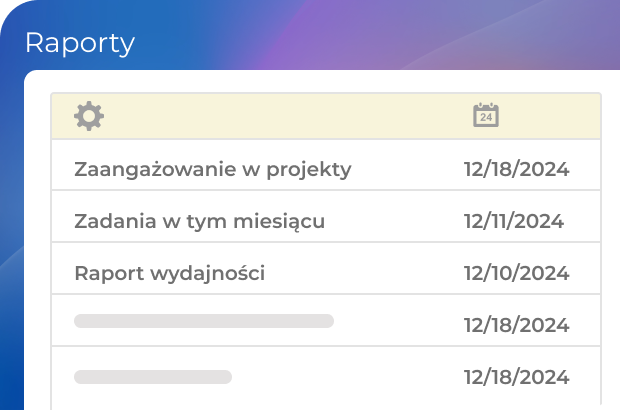Click the calendar icon in table header
Image resolution: width=620 pixels, height=410 pixels.
[x=486, y=115]
